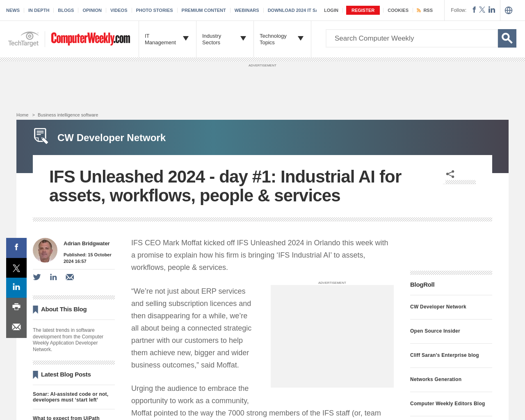Screen dimensions: 525x420
Task: Open author's Twitter bird icon
Action: tap(37, 277)
